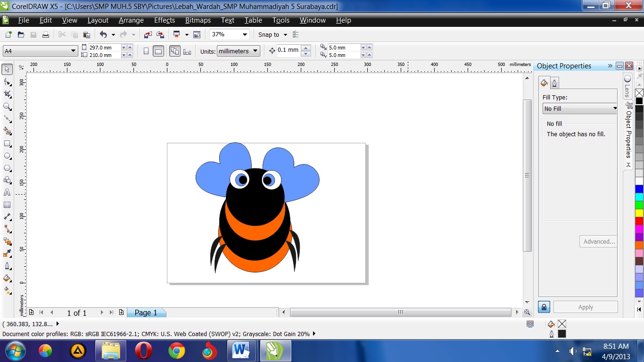Open the zoom level 37% dropdown

pos(245,34)
